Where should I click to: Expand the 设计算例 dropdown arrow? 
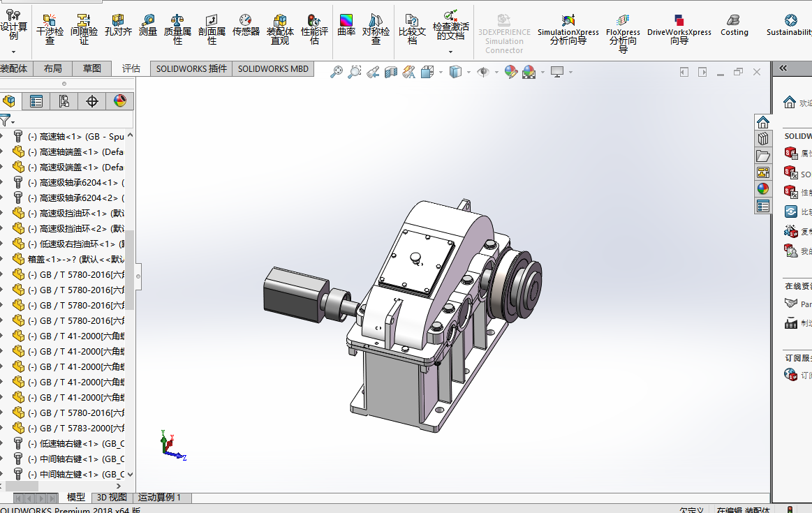[x=13, y=52]
